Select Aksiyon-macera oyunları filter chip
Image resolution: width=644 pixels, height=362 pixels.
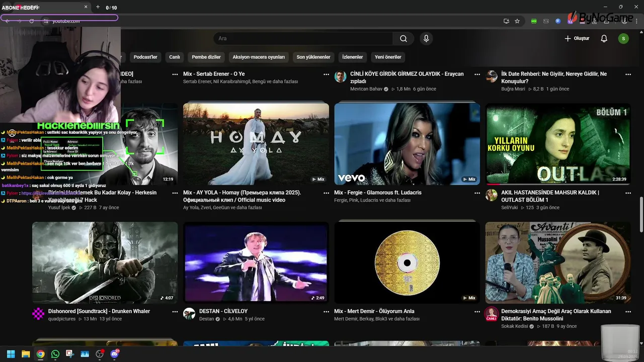click(x=259, y=57)
